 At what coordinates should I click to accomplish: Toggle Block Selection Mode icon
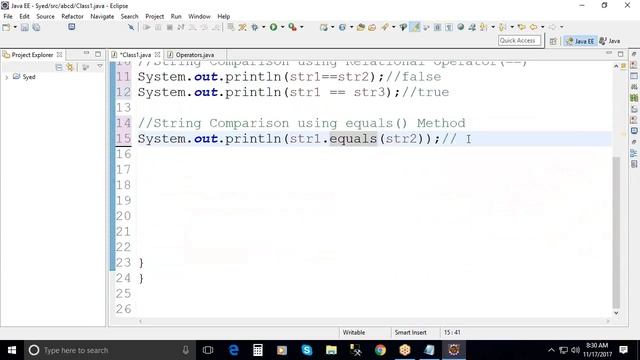pos(437,27)
